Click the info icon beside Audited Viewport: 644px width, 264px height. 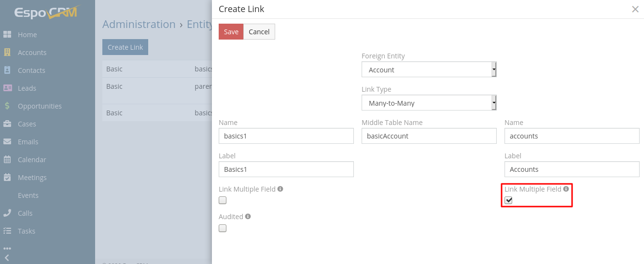(x=248, y=217)
